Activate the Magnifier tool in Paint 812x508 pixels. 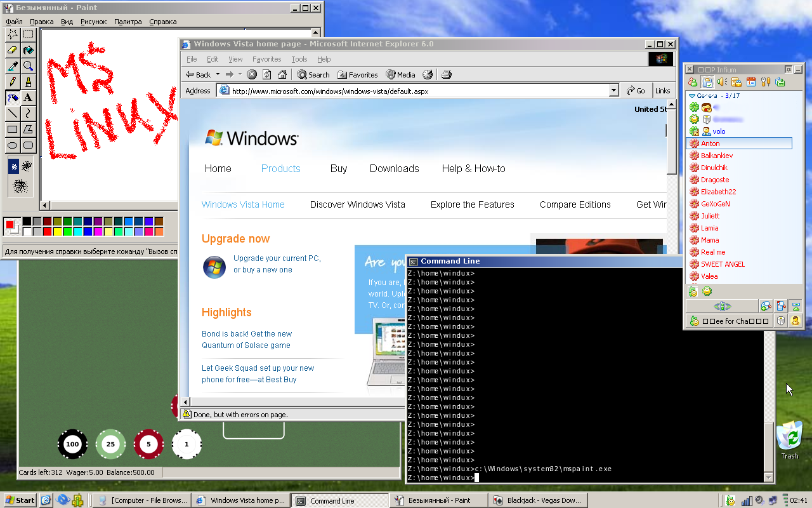tap(28, 66)
